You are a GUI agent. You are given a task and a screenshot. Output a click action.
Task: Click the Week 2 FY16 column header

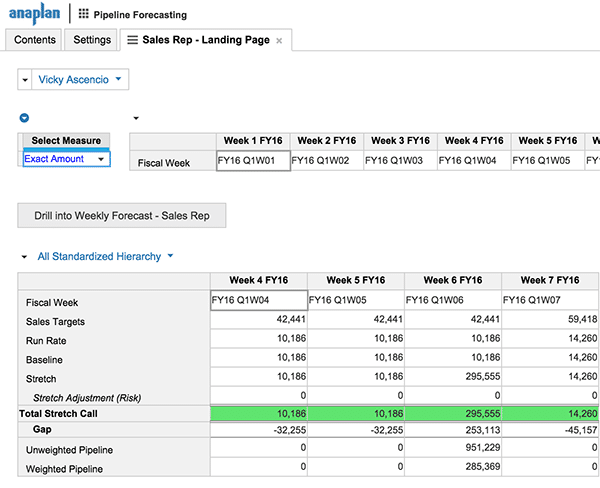pyautogui.click(x=327, y=140)
